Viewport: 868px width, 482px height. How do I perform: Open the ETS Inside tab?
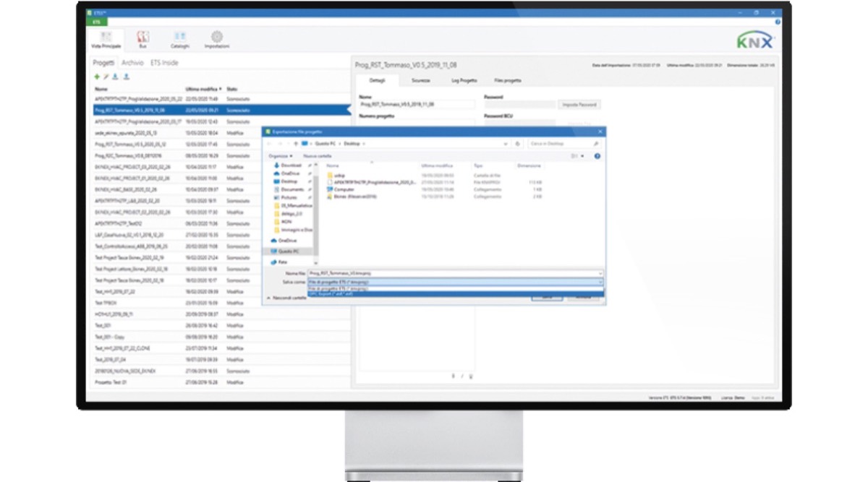[164, 64]
